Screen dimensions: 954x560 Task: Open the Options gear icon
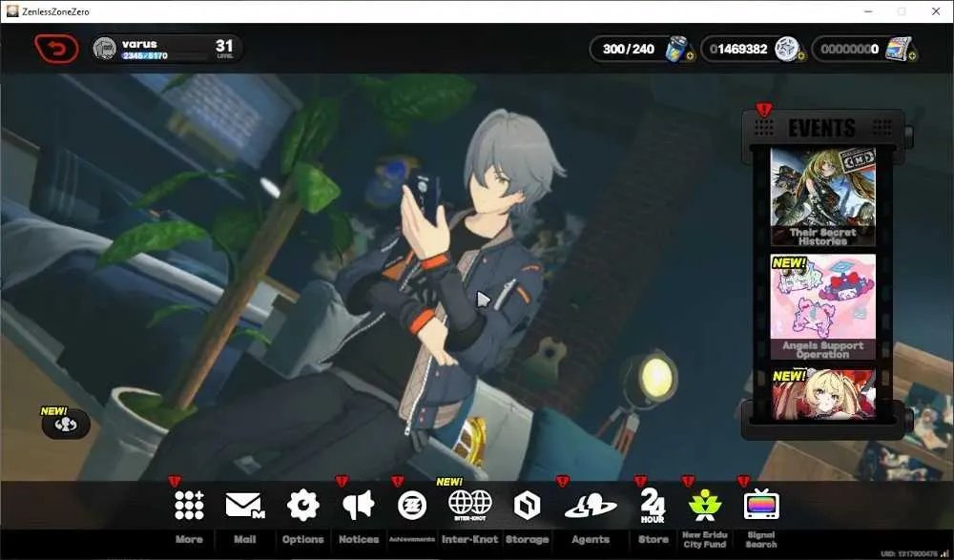coord(302,506)
